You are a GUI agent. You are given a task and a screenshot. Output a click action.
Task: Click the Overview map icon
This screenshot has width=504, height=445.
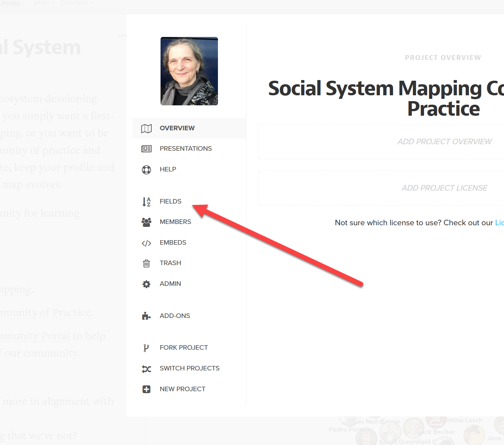point(146,128)
